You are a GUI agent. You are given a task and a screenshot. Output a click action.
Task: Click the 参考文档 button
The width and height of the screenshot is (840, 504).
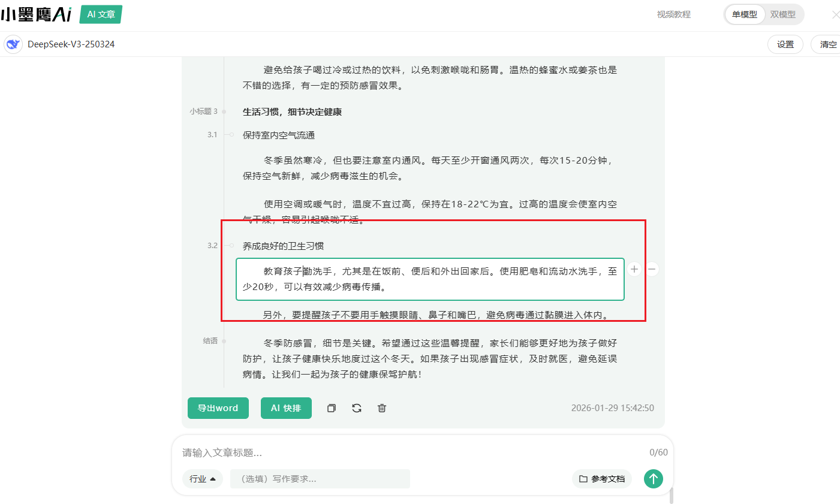pyautogui.click(x=602, y=479)
